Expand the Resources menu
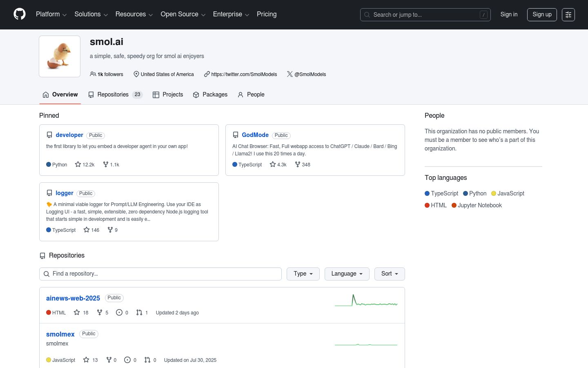588x368 pixels. (x=134, y=14)
